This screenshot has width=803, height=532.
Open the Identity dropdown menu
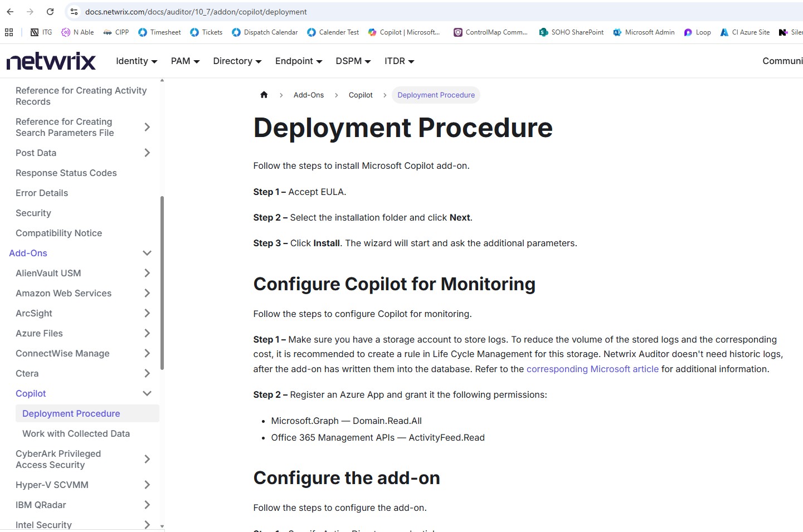(137, 61)
